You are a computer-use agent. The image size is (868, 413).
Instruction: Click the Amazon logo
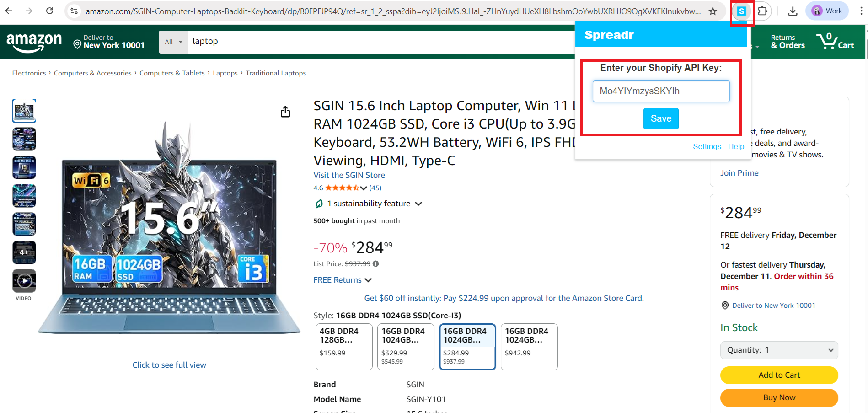(x=34, y=42)
